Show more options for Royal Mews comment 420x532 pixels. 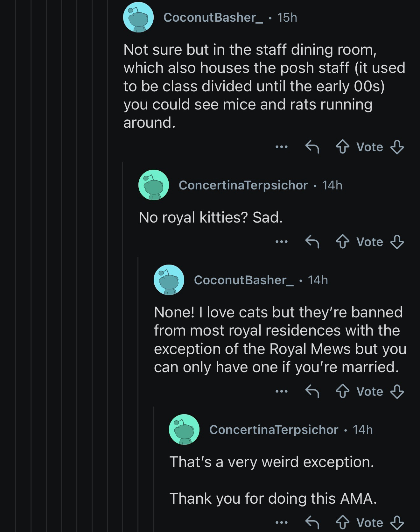282,392
